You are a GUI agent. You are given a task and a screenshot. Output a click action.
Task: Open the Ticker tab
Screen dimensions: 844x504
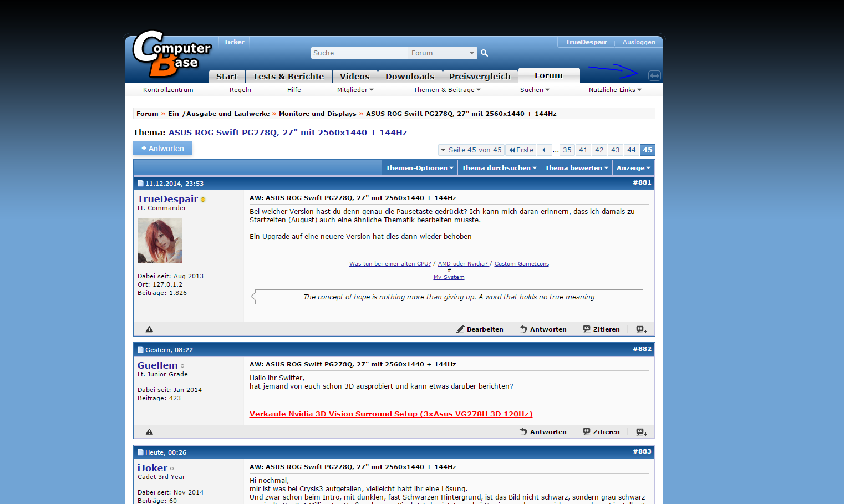[x=234, y=42]
